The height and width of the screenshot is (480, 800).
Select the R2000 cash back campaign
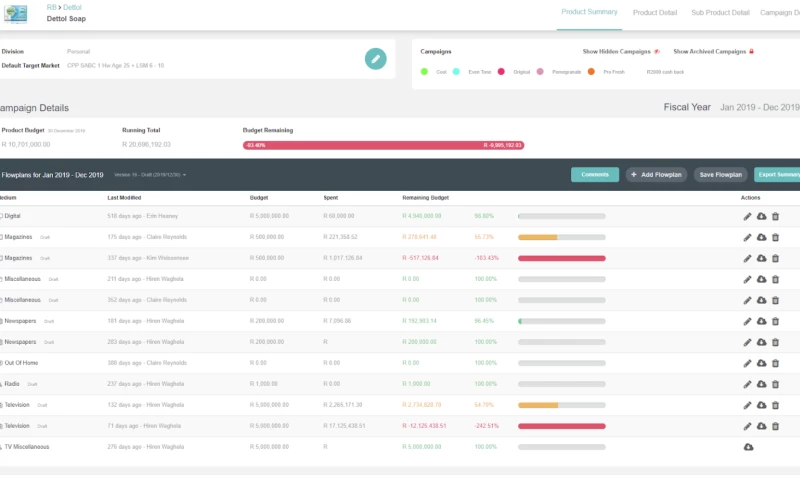click(x=665, y=72)
